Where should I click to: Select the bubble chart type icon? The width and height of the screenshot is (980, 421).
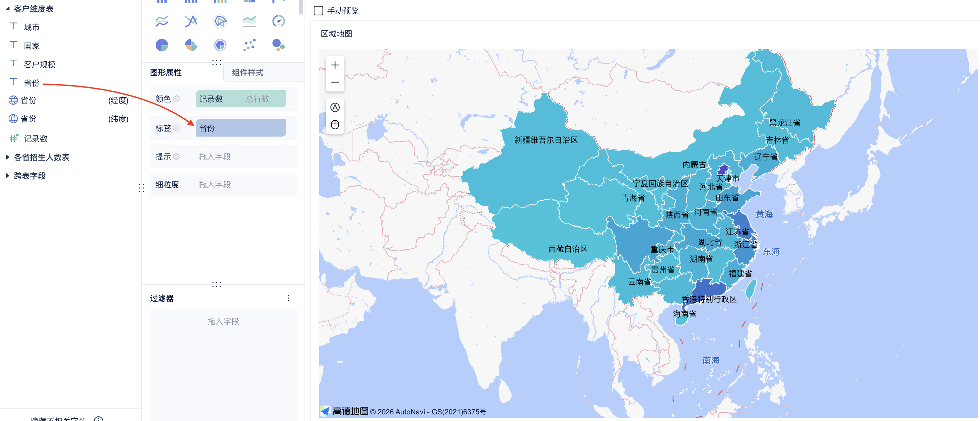click(x=278, y=45)
